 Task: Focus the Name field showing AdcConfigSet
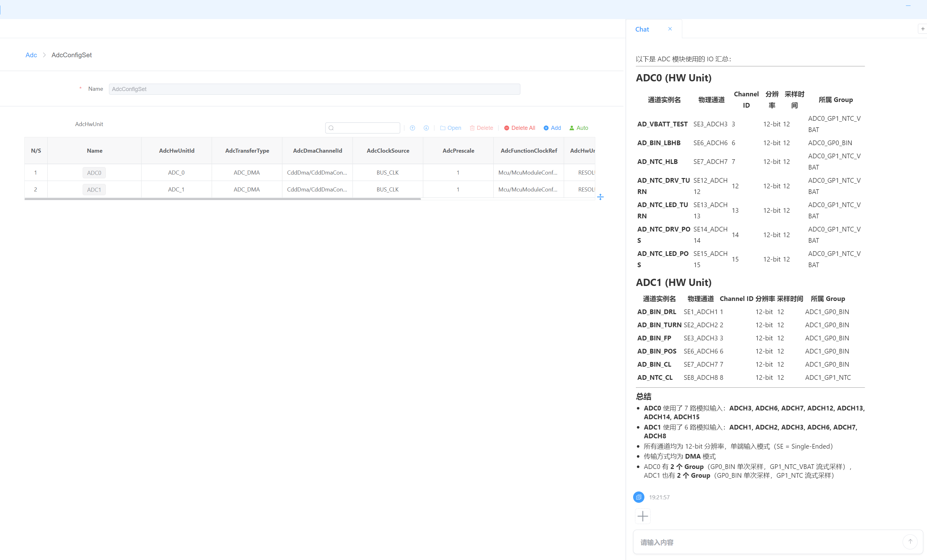pyautogui.click(x=315, y=89)
